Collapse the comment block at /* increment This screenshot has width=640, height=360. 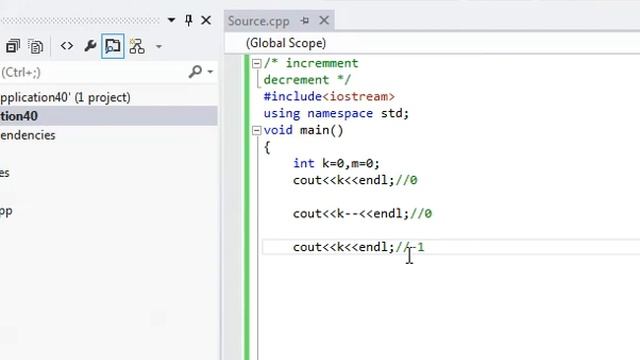pyautogui.click(x=256, y=63)
